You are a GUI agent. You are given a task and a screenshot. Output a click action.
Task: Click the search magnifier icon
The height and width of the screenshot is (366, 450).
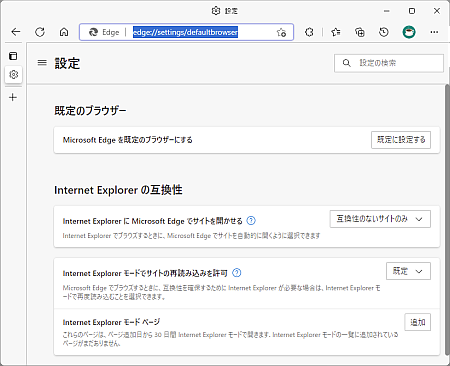click(x=347, y=63)
